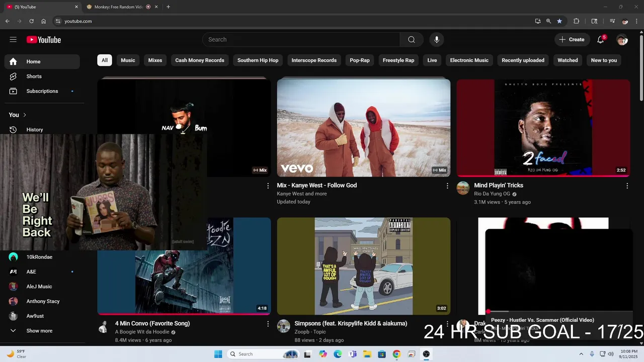The width and height of the screenshot is (644, 362).
Task: Select Recently uploaded chip
Action: 523,60
